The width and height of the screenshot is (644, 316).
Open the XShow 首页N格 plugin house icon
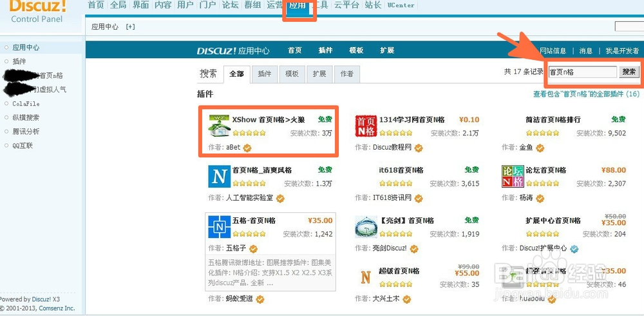click(x=219, y=126)
